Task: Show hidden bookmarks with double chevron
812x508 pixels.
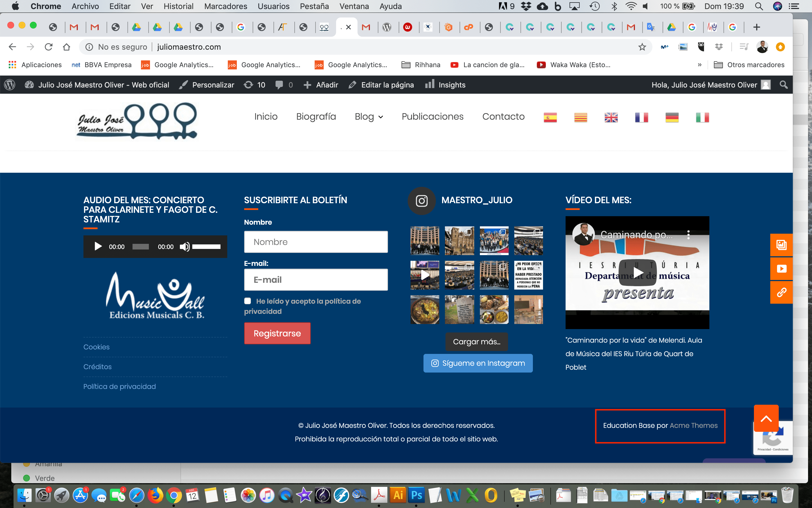Action: 699,65
